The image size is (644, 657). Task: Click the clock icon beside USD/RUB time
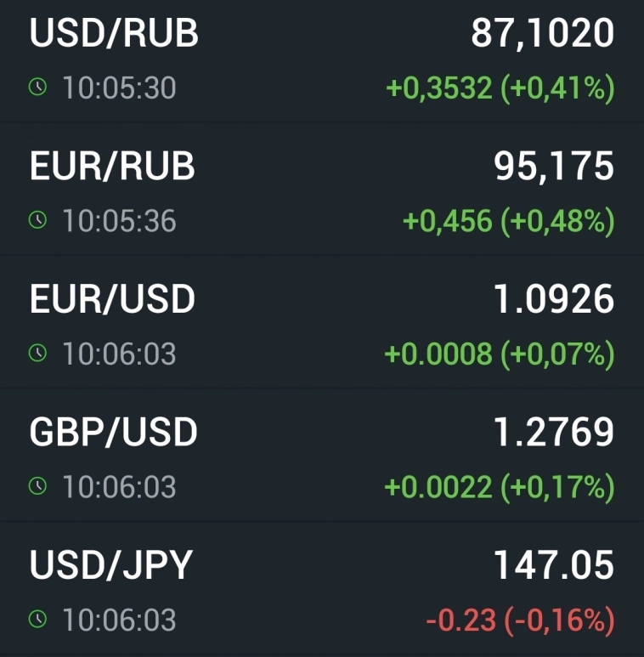tap(37, 87)
